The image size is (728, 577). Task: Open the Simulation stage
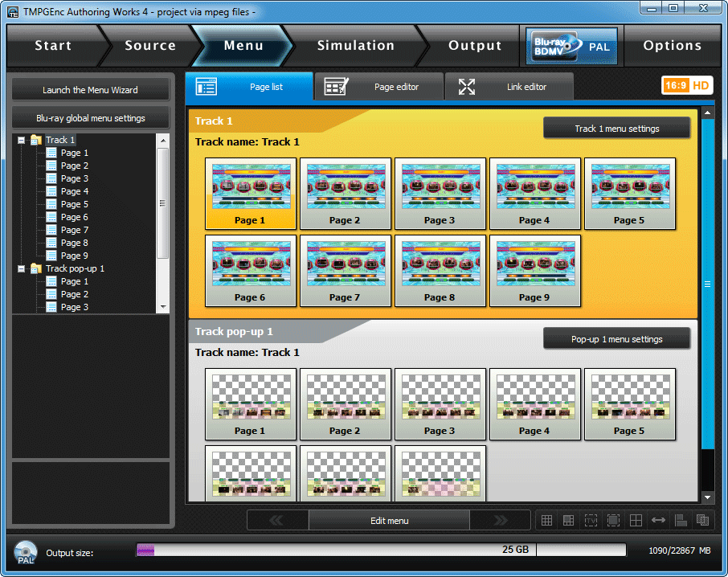tap(356, 46)
